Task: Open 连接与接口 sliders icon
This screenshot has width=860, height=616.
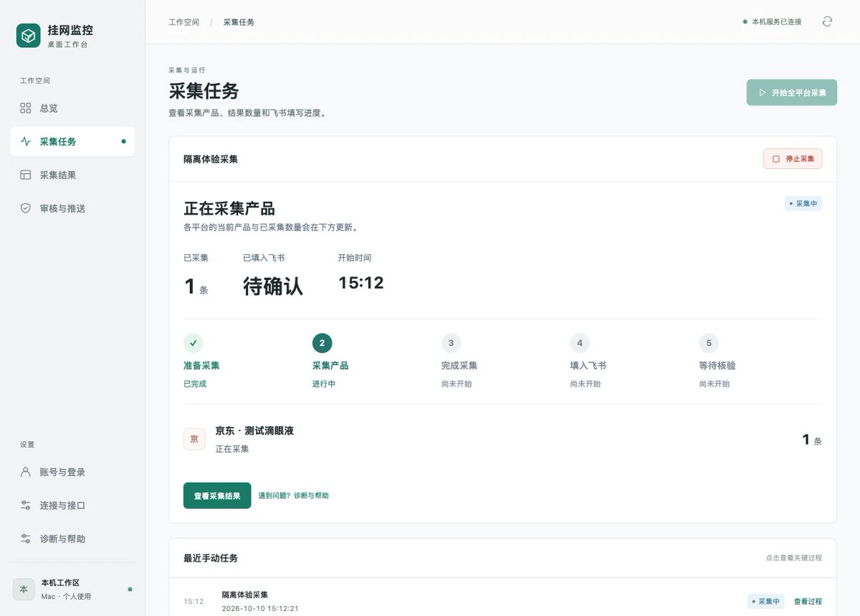Action: coord(26,506)
